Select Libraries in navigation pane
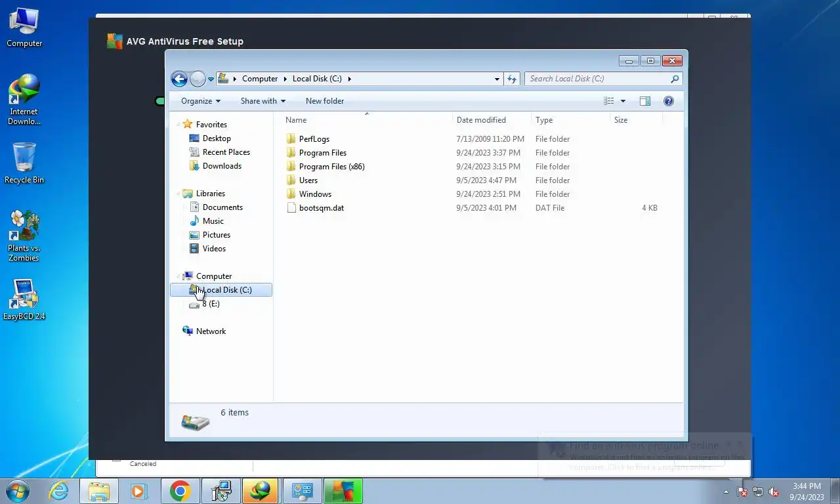Screen dimensions: 840x504 pos(210,194)
